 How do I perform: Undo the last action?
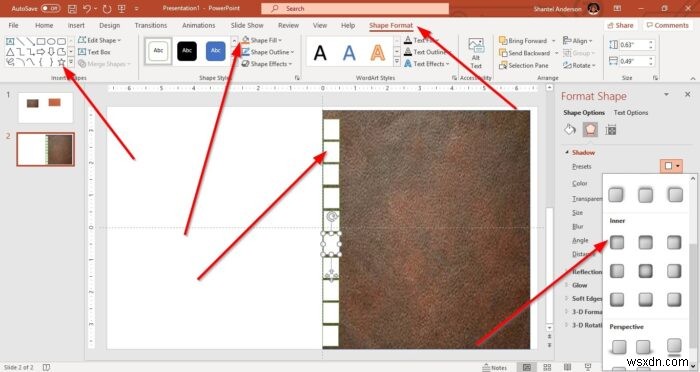[x=87, y=8]
